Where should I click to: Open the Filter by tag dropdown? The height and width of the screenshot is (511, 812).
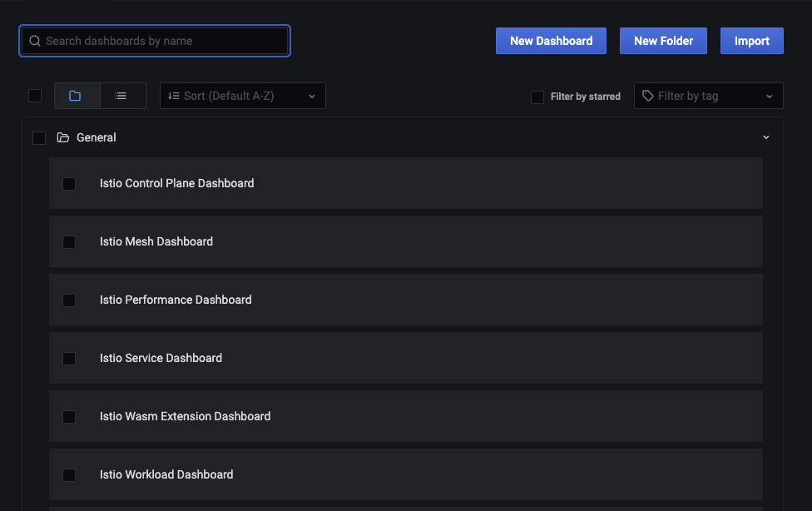[x=709, y=96]
